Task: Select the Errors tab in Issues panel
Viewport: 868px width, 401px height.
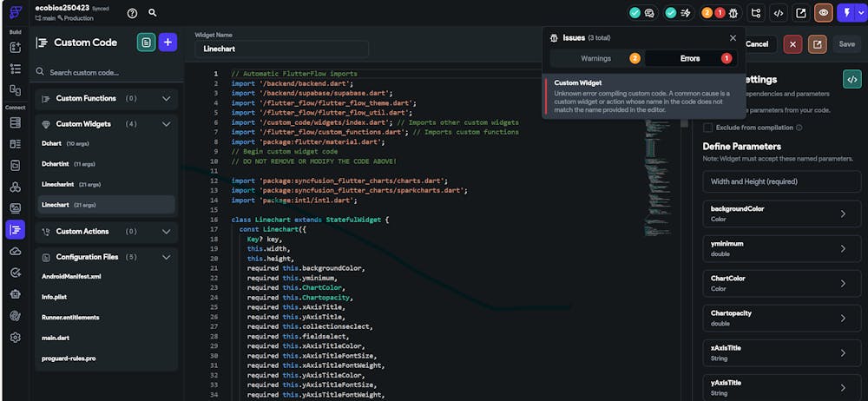Action: (691, 59)
